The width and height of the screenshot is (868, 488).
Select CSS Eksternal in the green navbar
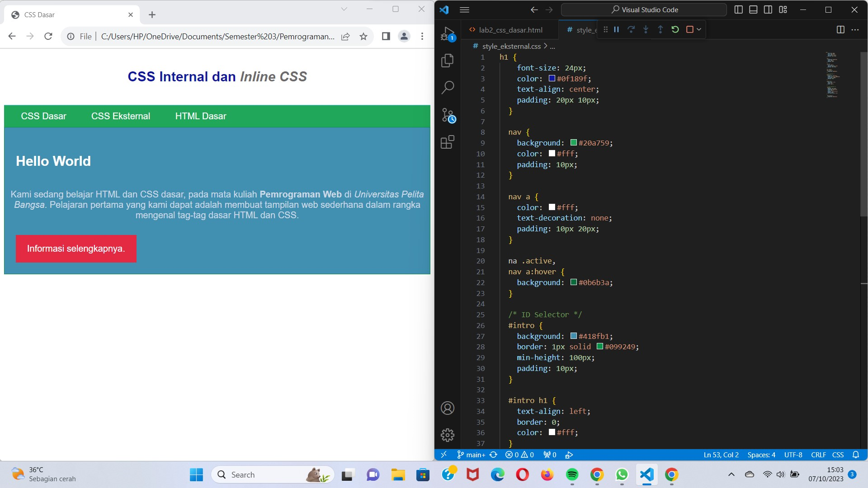point(120,116)
